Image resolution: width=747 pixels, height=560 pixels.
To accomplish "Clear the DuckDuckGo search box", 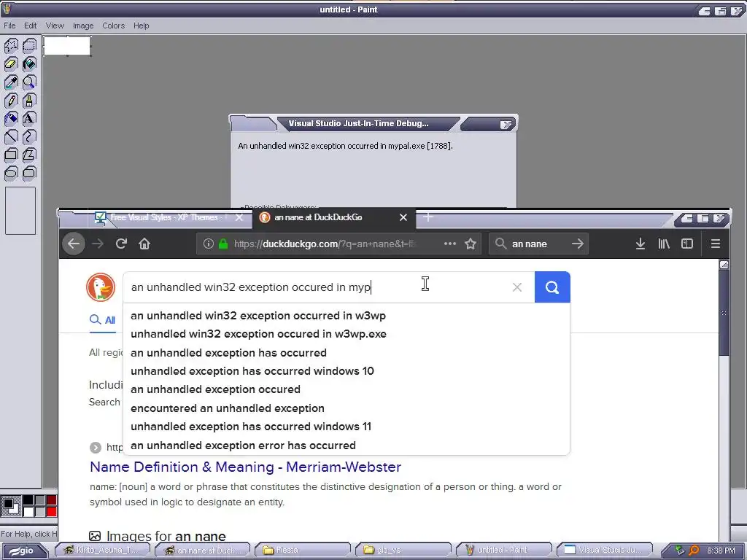I will 517,287.
